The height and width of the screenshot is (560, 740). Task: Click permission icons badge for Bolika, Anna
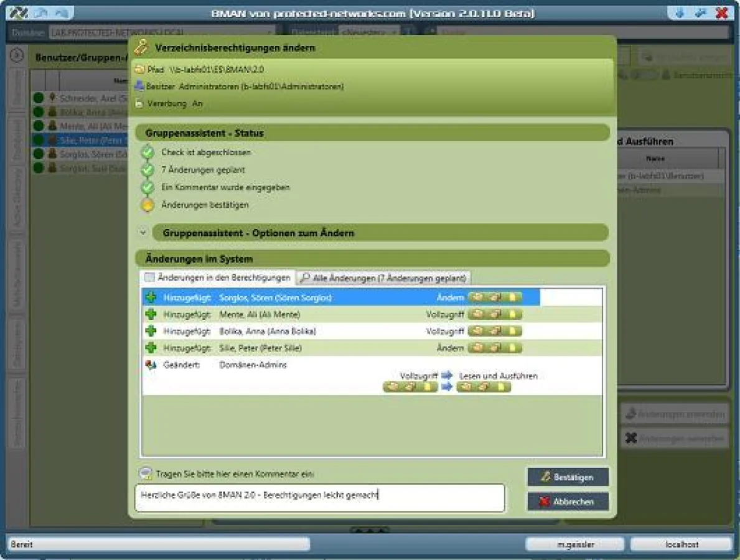tap(495, 331)
